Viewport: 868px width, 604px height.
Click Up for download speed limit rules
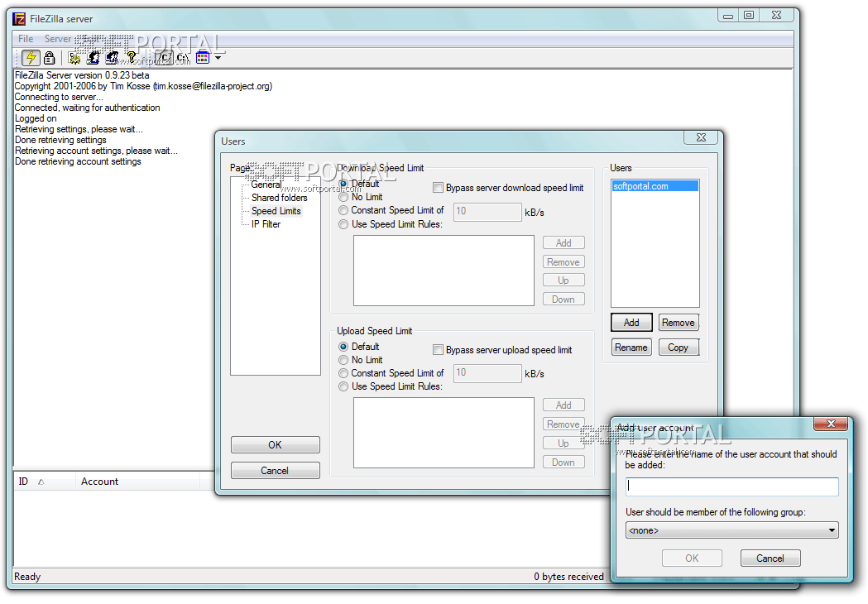[563, 280]
